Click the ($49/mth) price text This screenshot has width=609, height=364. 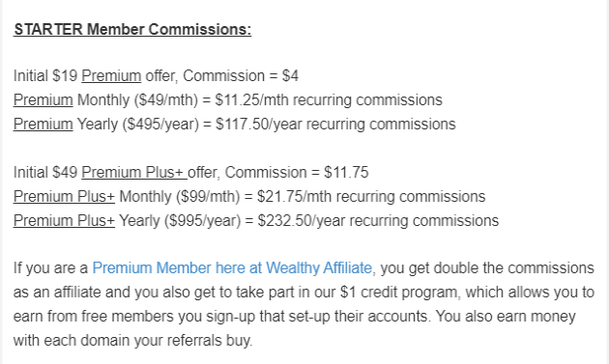(x=166, y=99)
